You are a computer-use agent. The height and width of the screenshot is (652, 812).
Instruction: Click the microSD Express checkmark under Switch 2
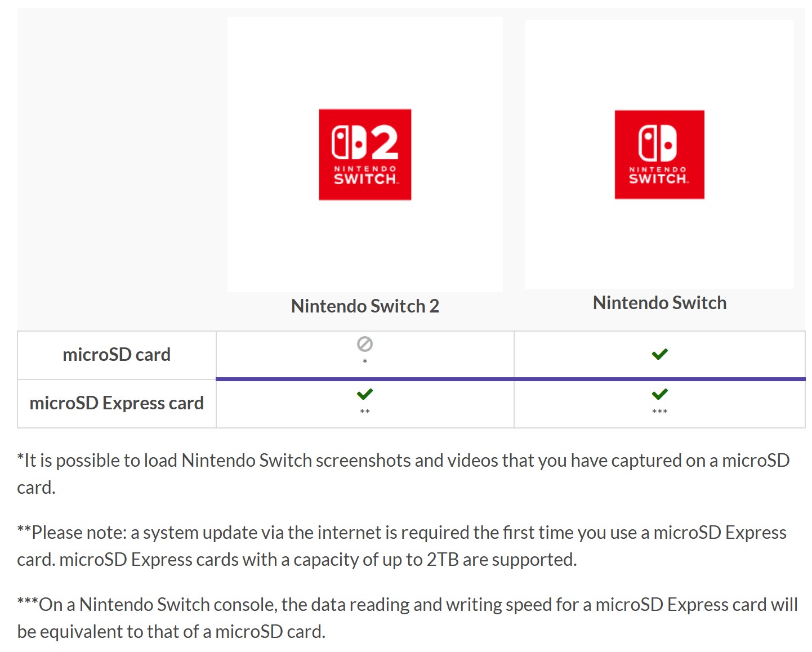pyautogui.click(x=365, y=394)
